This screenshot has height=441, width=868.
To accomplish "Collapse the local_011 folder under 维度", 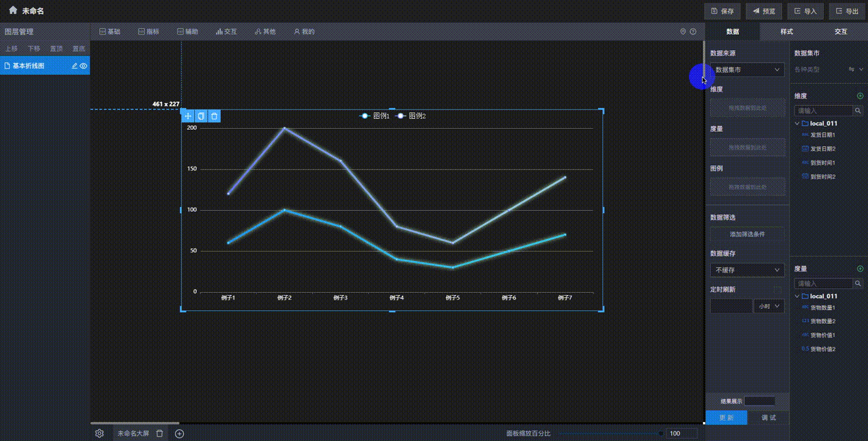I will click(x=798, y=124).
